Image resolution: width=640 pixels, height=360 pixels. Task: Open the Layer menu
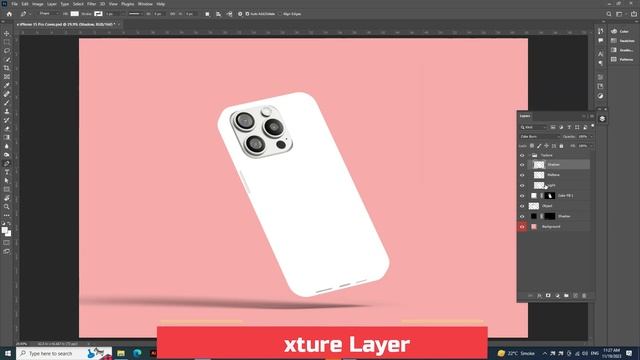tap(52, 4)
